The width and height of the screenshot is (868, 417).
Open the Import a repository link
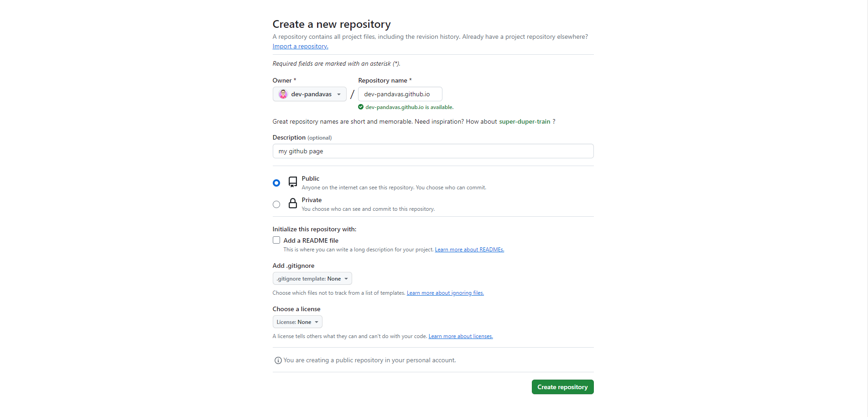point(300,46)
